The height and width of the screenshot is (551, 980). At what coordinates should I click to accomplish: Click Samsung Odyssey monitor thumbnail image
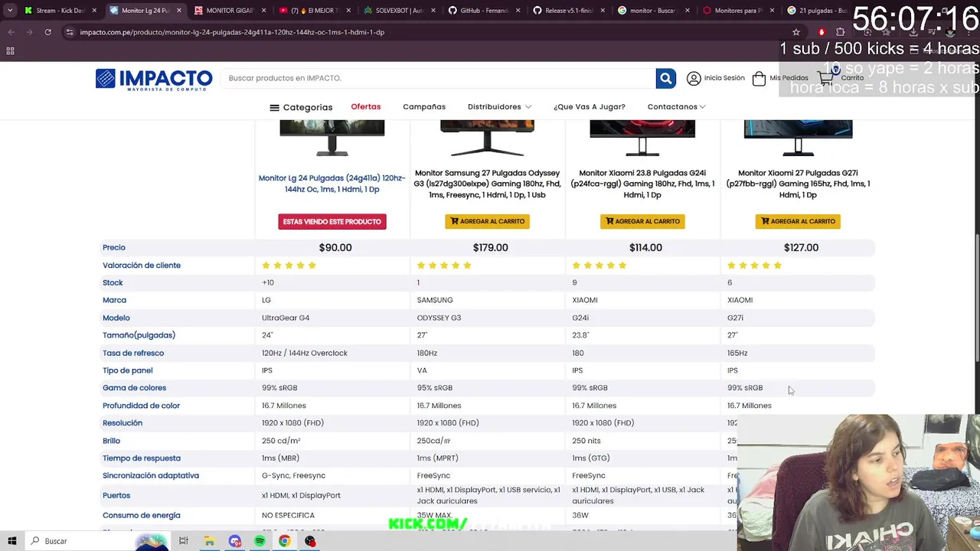pyautogui.click(x=487, y=138)
